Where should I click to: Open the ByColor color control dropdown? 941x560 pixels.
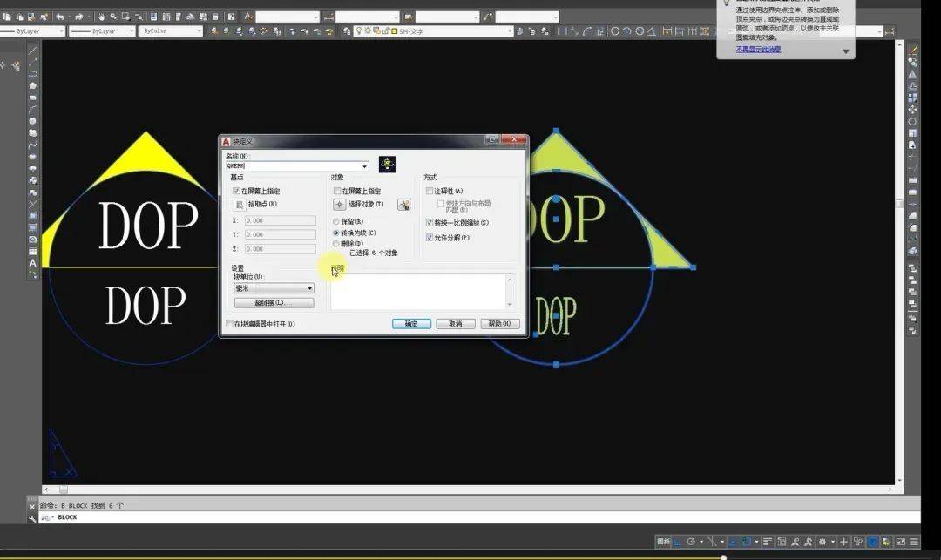(171, 31)
